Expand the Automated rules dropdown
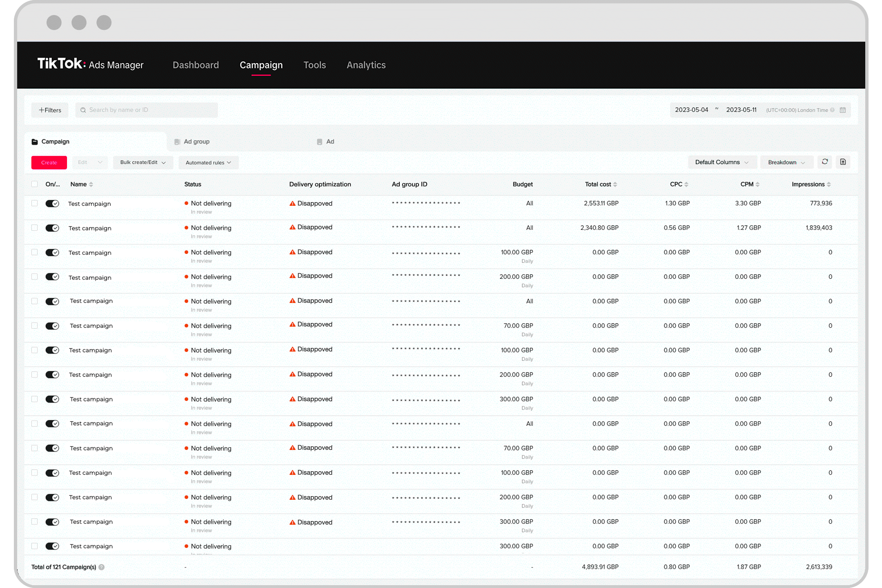The image size is (882, 588). [208, 163]
